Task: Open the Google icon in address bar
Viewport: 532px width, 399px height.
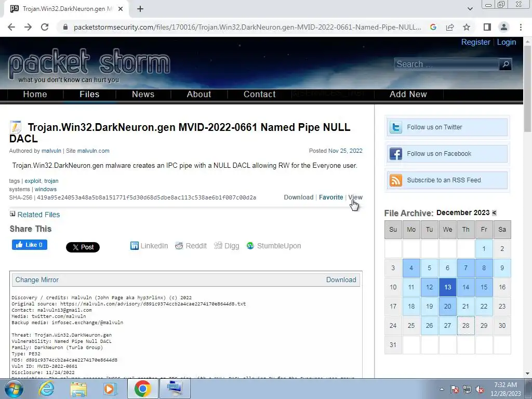Action: click(433, 27)
